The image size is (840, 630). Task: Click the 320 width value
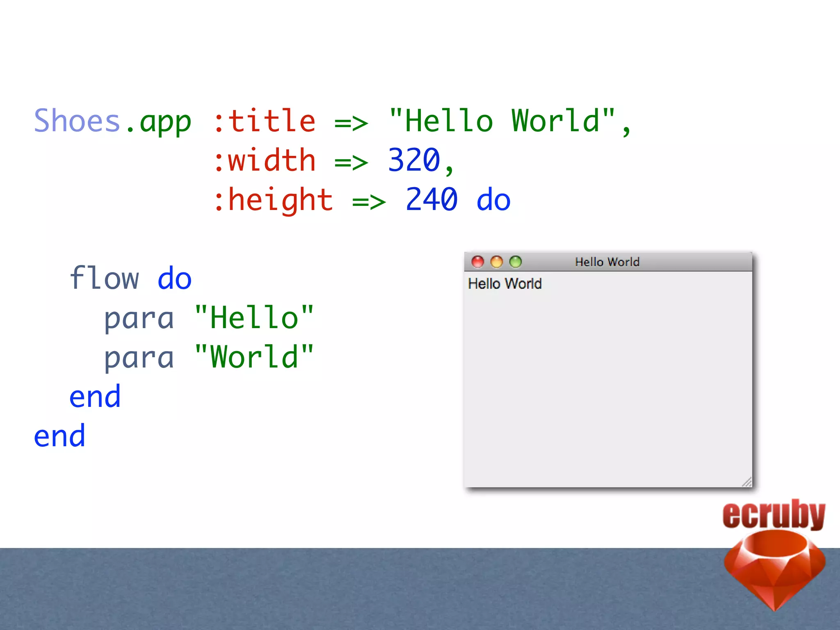pos(414,160)
